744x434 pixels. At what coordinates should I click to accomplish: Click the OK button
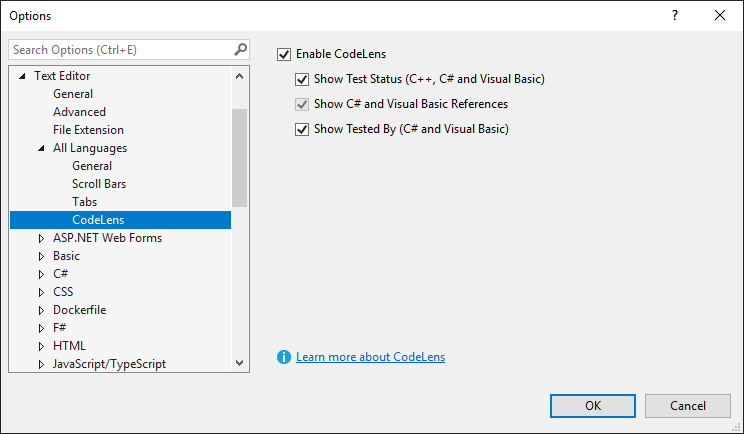[x=593, y=406]
